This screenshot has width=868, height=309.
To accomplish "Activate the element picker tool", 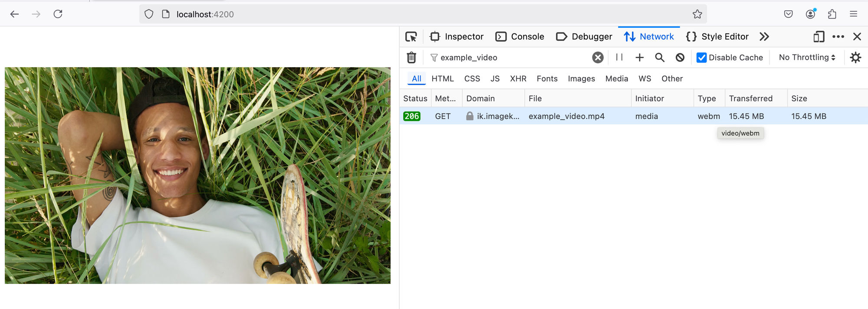I will click(x=411, y=37).
